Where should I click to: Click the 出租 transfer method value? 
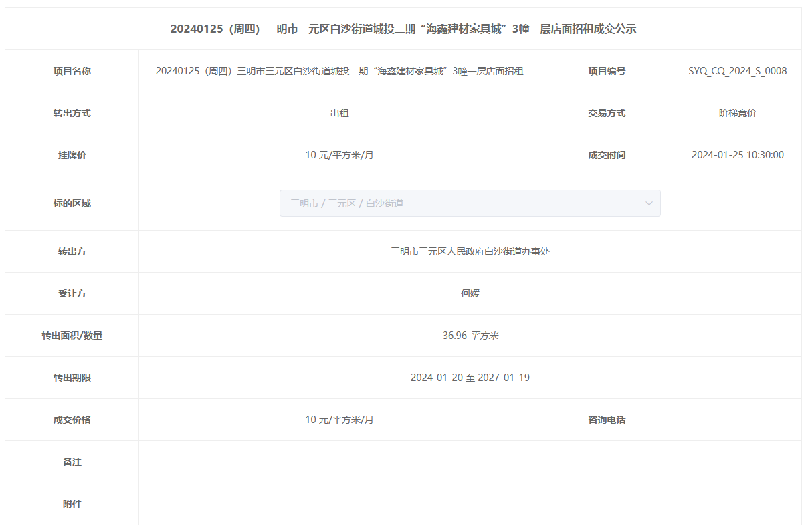tap(339, 113)
